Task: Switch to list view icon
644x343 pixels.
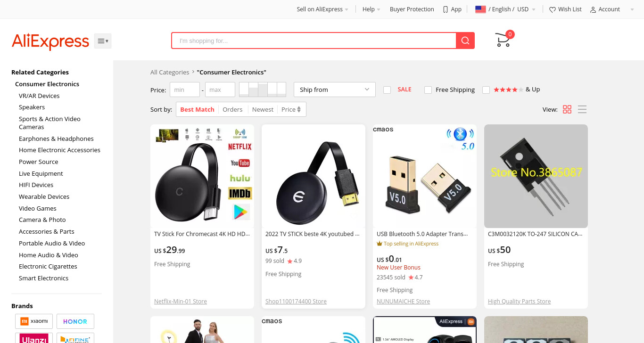Action: click(x=582, y=109)
